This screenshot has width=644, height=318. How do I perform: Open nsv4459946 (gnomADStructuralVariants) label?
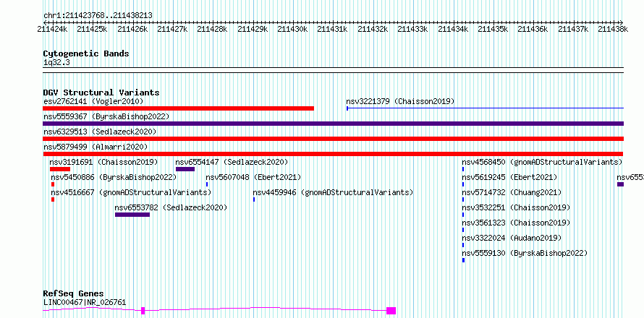tap(333, 192)
